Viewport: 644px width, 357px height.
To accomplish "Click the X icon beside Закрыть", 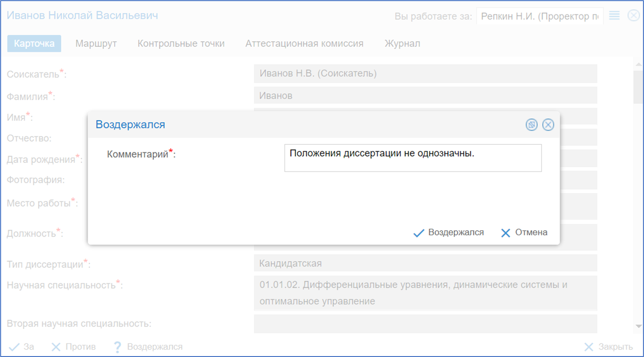I will tap(589, 347).
